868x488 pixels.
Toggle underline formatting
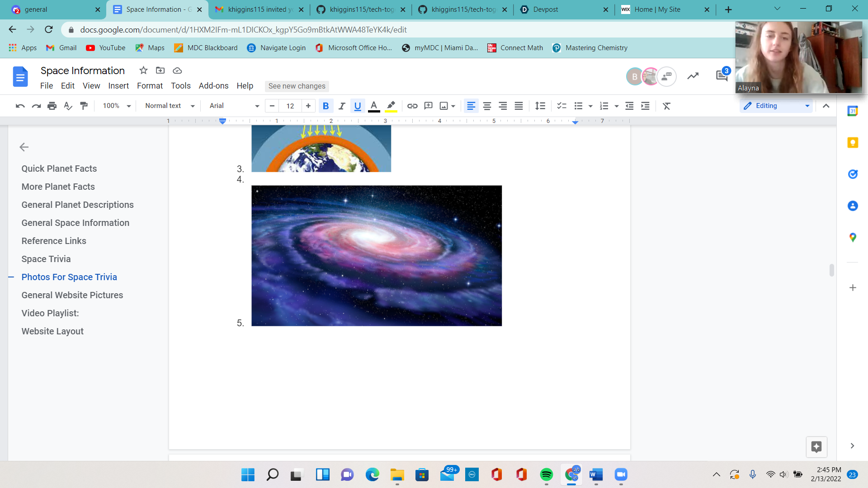pos(358,106)
